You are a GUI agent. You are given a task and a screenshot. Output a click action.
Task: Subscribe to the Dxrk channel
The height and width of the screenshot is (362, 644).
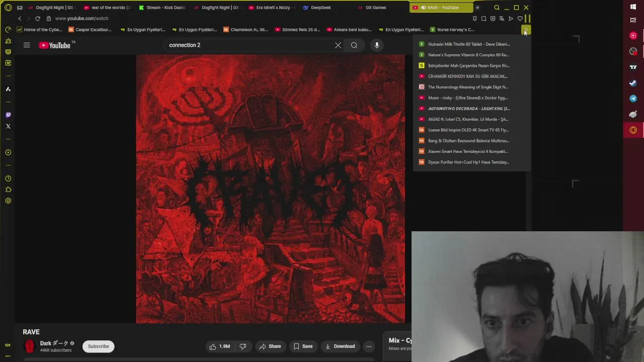99,346
